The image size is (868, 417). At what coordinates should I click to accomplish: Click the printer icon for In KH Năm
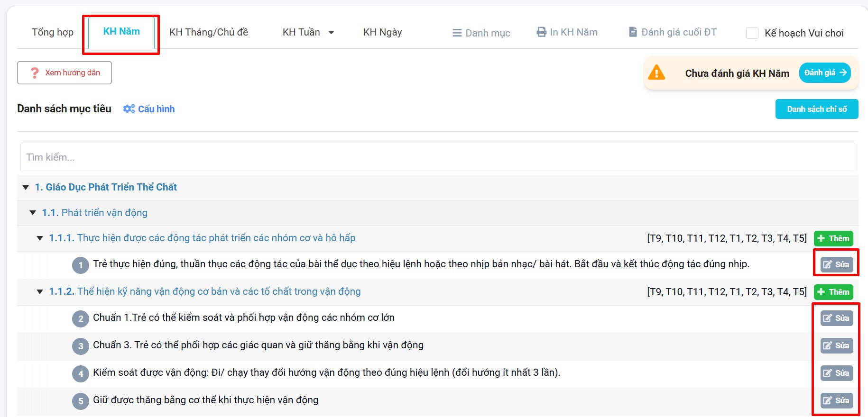click(x=541, y=32)
